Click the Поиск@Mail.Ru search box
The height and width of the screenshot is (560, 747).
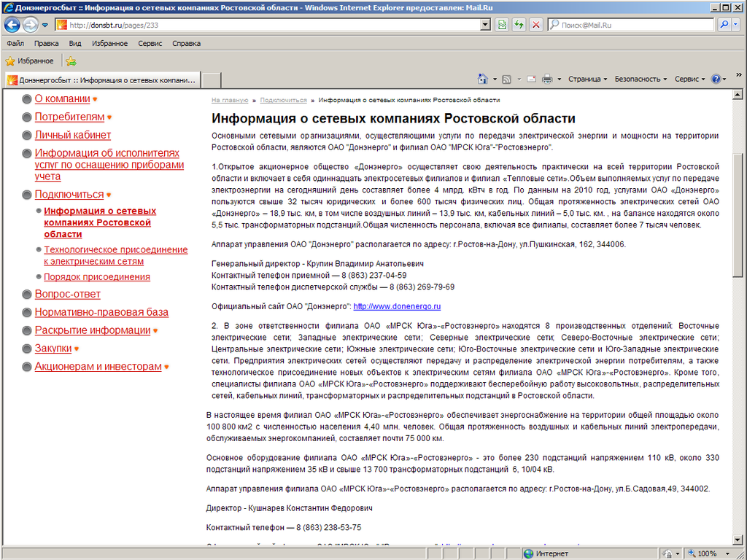[x=631, y=25]
